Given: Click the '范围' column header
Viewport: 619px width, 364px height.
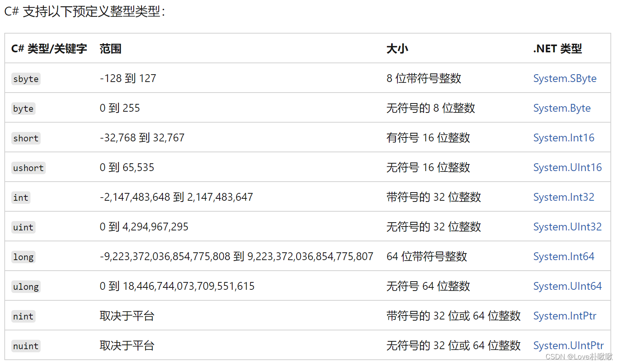Looking at the screenshot, I should pos(111,49).
